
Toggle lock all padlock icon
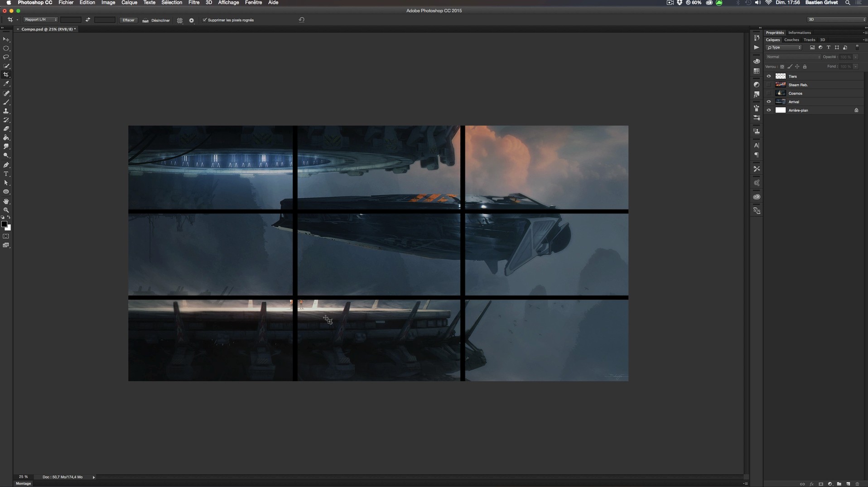click(x=805, y=67)
